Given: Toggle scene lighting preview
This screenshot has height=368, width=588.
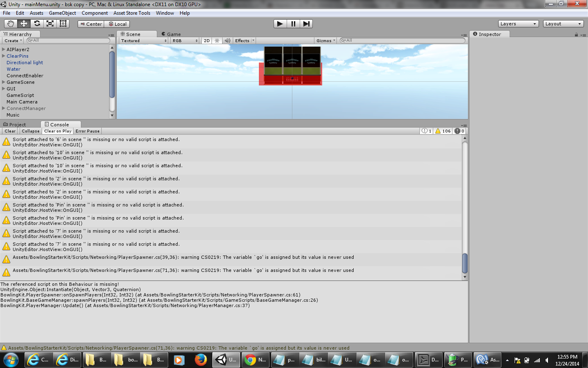Looking at the screenshot, I should (217, 40).
